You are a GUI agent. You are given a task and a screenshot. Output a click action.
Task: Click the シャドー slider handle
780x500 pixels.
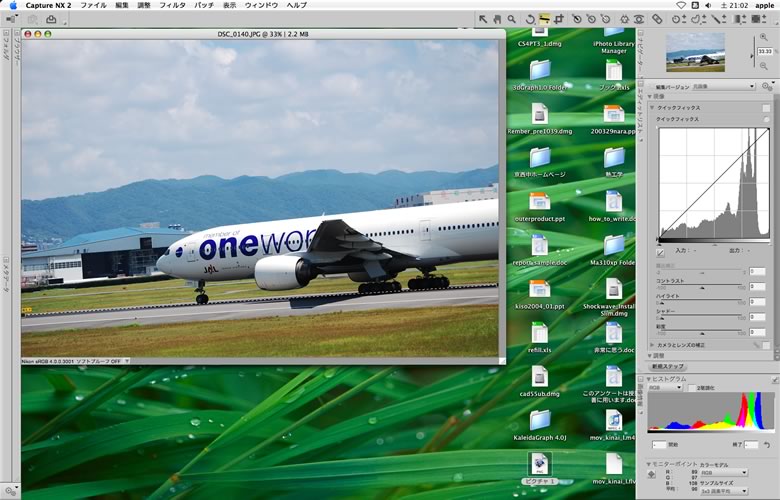coord(661,318)
